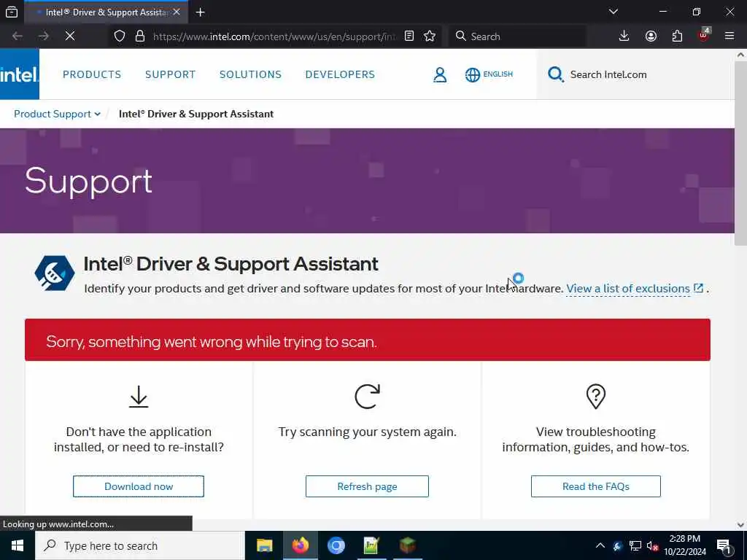Click the scan error red banner text
This screenshot has width=747, height=560.
(212, 341)
